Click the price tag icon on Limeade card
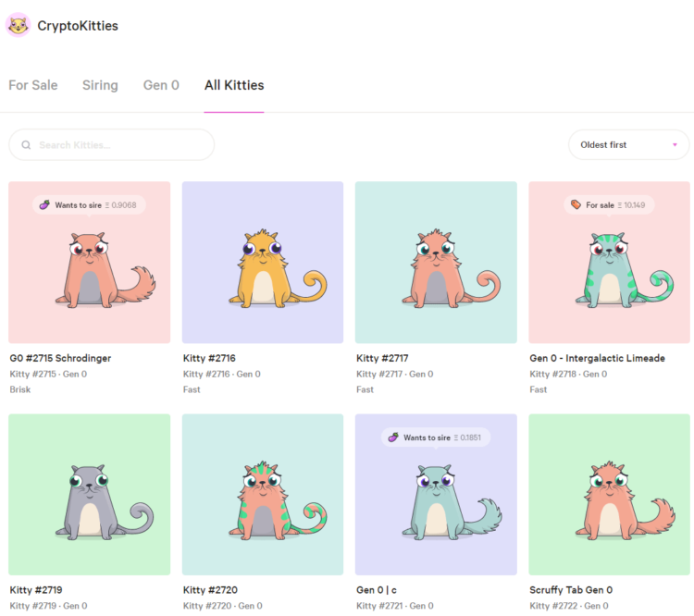This screenshot has width=694, height=616. click(576, 204)
